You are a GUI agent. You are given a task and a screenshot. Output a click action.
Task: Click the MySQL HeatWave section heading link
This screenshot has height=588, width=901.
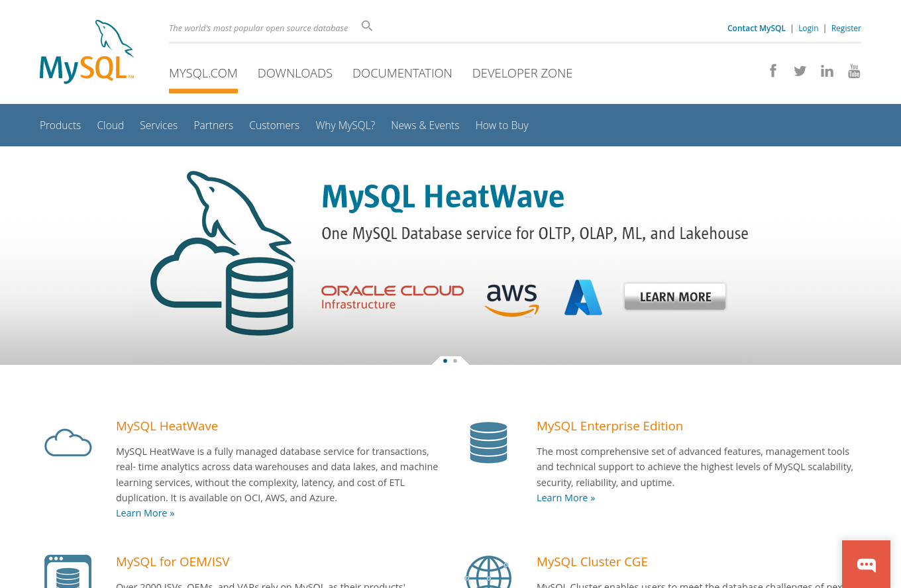167,426
